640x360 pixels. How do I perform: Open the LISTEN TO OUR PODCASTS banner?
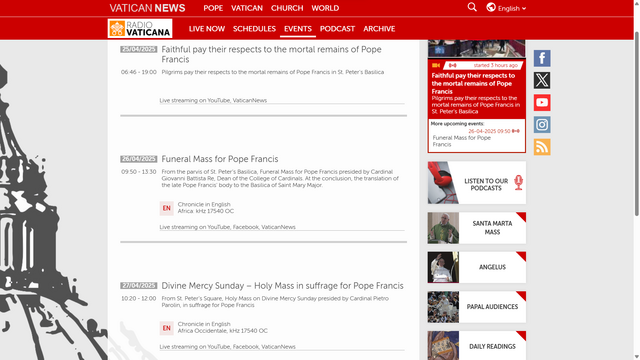(x=476, y=182)
